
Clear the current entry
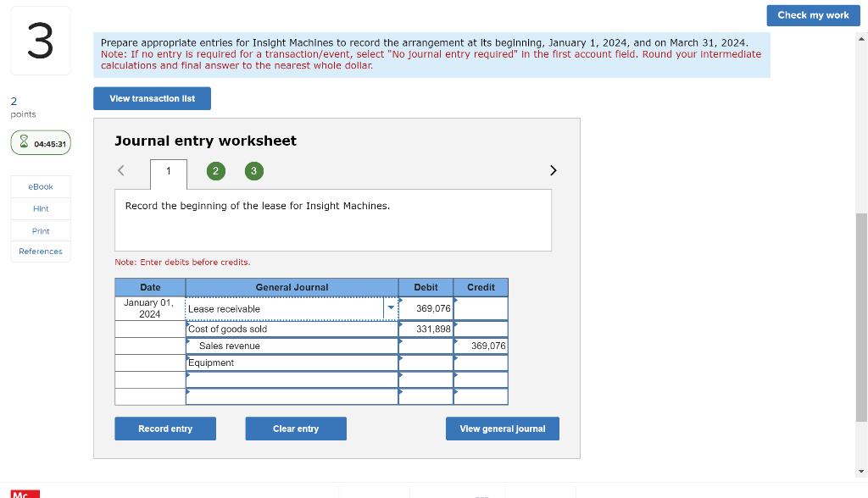[x=295, y=429]
